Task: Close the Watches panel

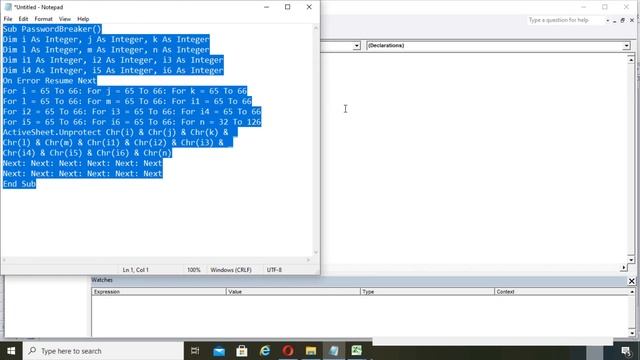Action: tap(631, 281)
